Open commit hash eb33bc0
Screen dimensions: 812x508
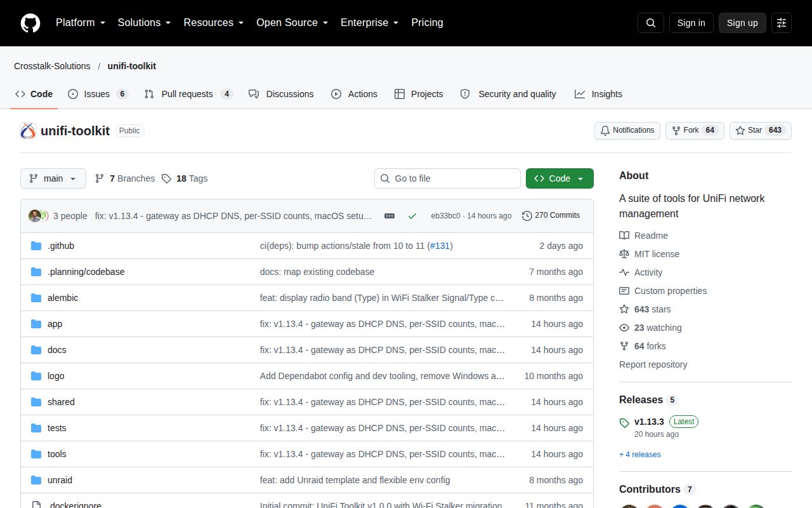point(445,216)
